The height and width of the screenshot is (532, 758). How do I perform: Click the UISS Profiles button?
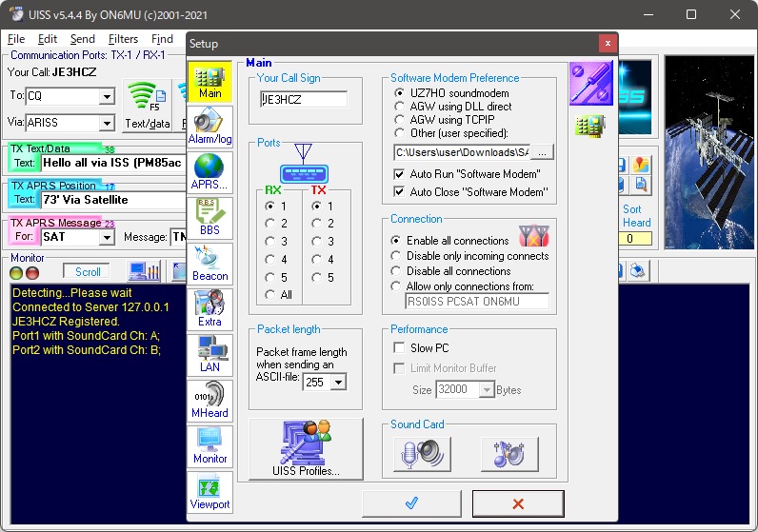click(306, 448)
